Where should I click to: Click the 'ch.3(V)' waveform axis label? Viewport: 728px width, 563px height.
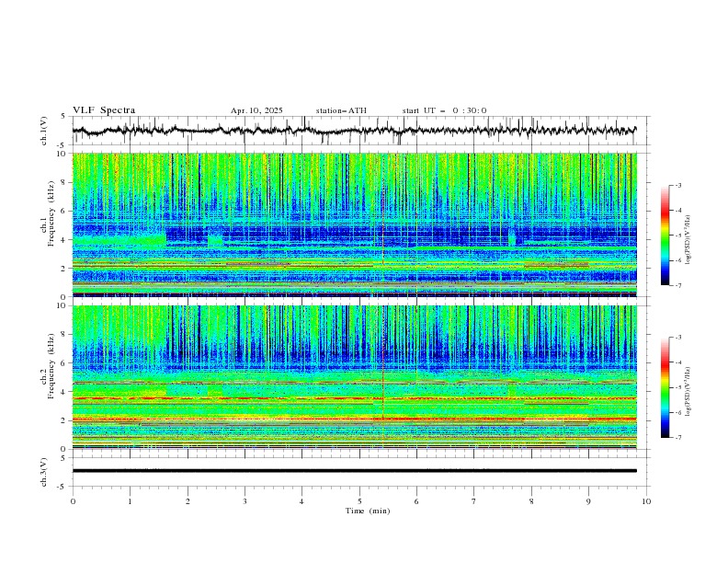pyautogui.click(x=44, y=472)
